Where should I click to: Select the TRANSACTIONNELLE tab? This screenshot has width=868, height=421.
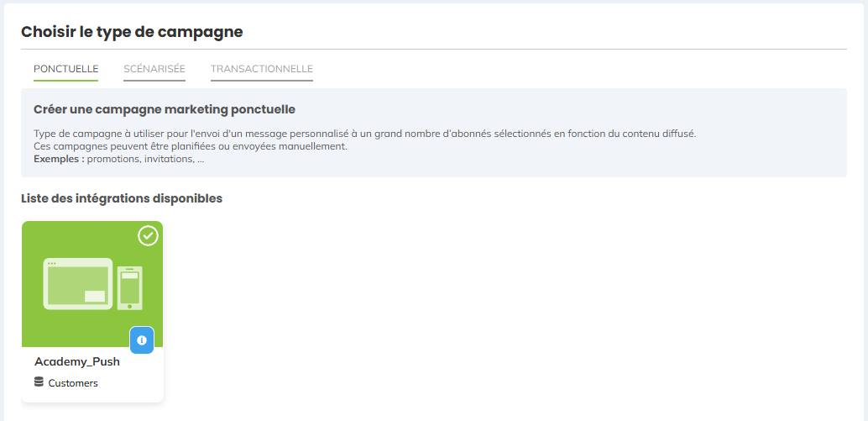tap(262, 69)
